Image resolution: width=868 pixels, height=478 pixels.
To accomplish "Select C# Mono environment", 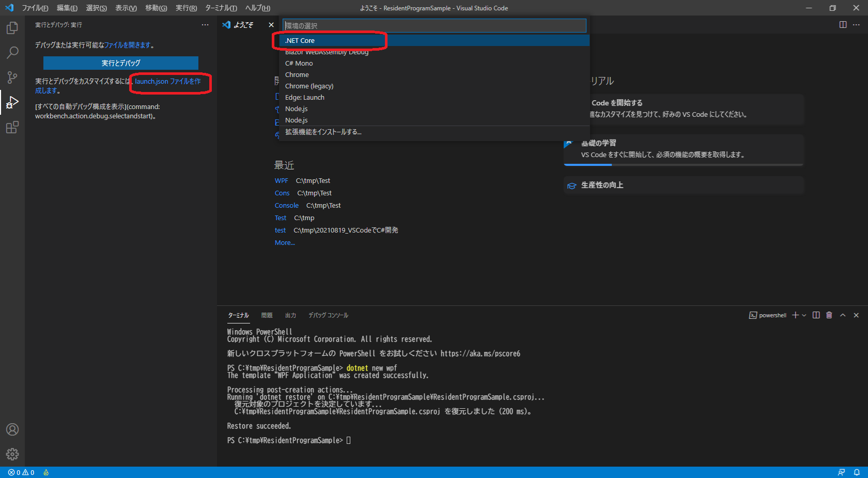I will (x=435, y=63).
